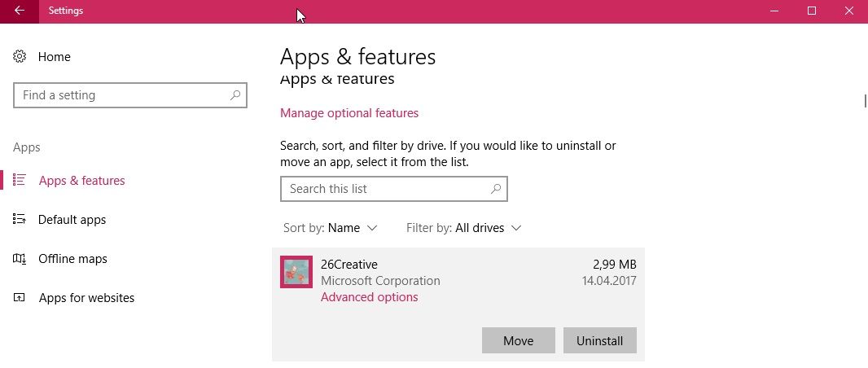Image resolution: width=868 pixels, height=368 pixels.
Task: Open the Offline maps sidebar icon
Action: tap(20, 259)
